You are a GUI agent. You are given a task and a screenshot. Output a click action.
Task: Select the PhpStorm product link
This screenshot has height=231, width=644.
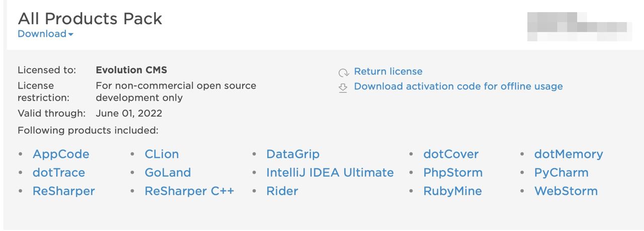coord(453,173)
